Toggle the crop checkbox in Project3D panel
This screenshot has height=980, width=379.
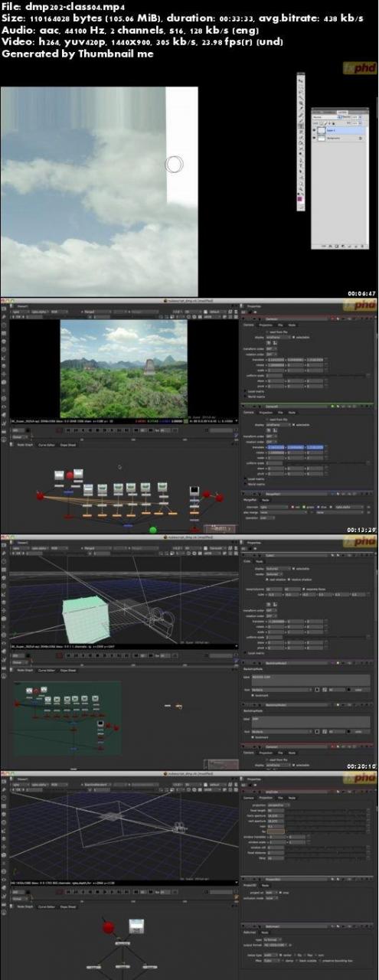(x=280, y=893)
